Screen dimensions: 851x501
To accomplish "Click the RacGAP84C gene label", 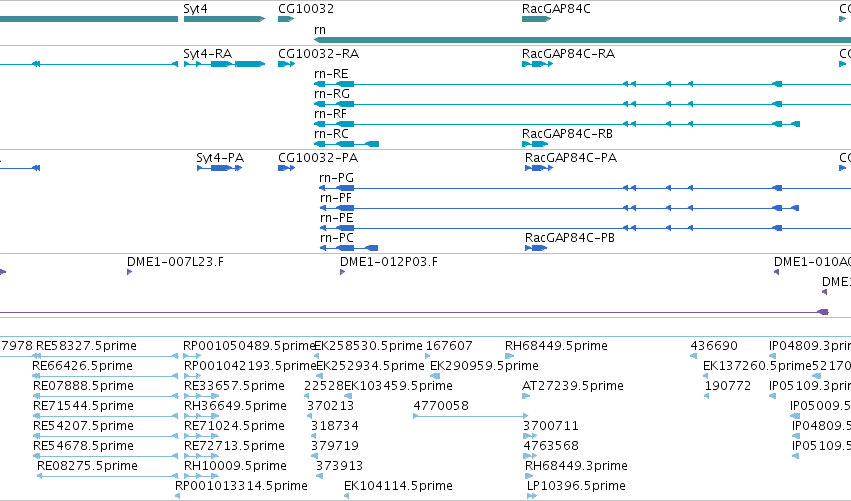I will click(x=556, y=9).
